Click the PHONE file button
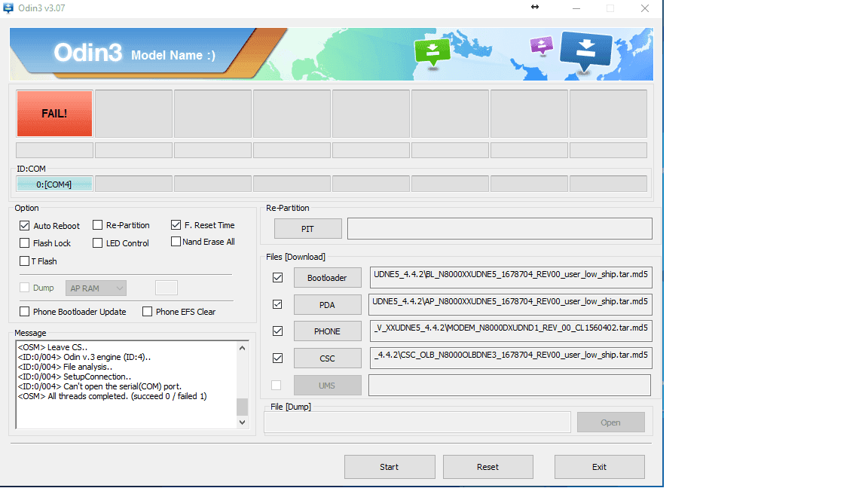This screenshot has height=488, width=868. click(327, 331)
